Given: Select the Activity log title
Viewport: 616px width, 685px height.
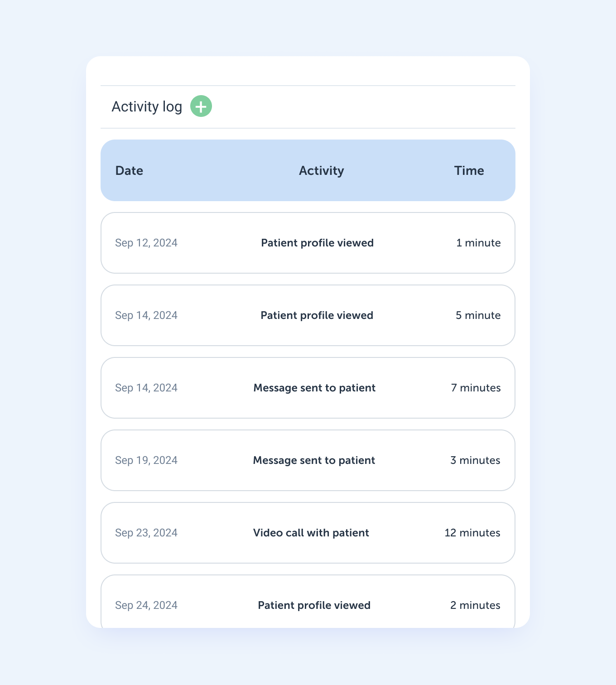Looking at the screenshot, I should coord(147,106).
